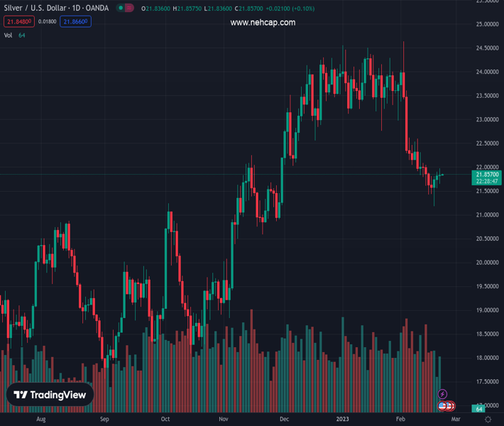Click the 0.01800 spread value

48,21
